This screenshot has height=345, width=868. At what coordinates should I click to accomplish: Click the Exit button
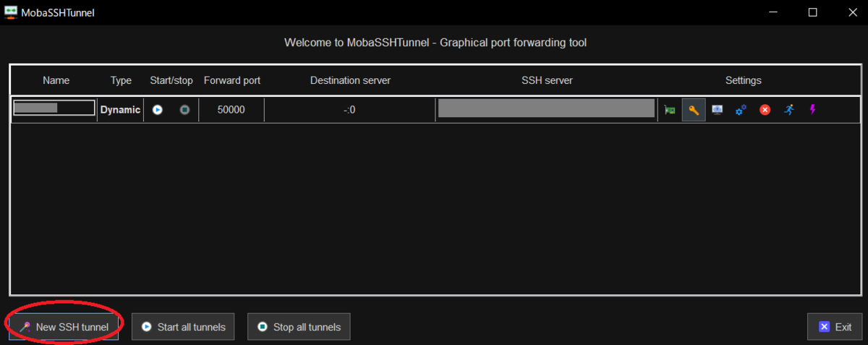tap(835, 327)
